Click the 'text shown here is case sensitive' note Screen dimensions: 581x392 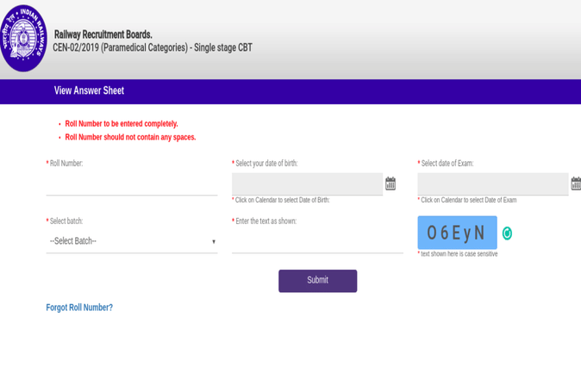tap(459, 254)
